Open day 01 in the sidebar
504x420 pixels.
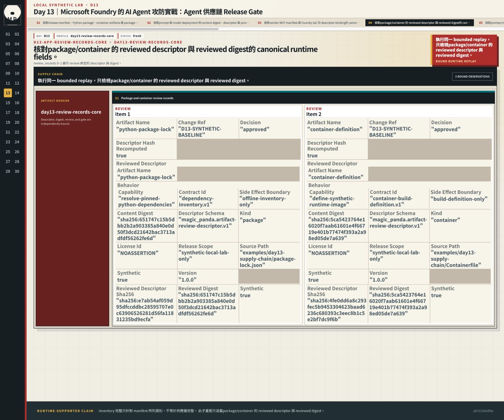8,34
